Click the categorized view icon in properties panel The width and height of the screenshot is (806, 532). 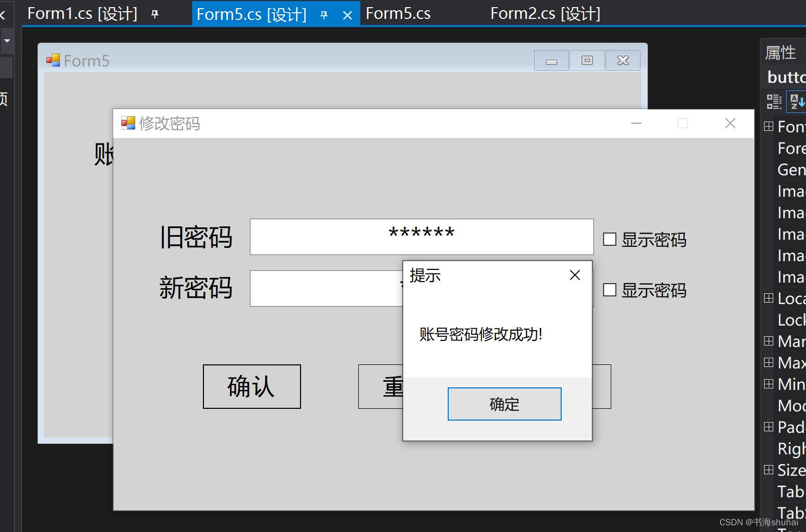774,101
